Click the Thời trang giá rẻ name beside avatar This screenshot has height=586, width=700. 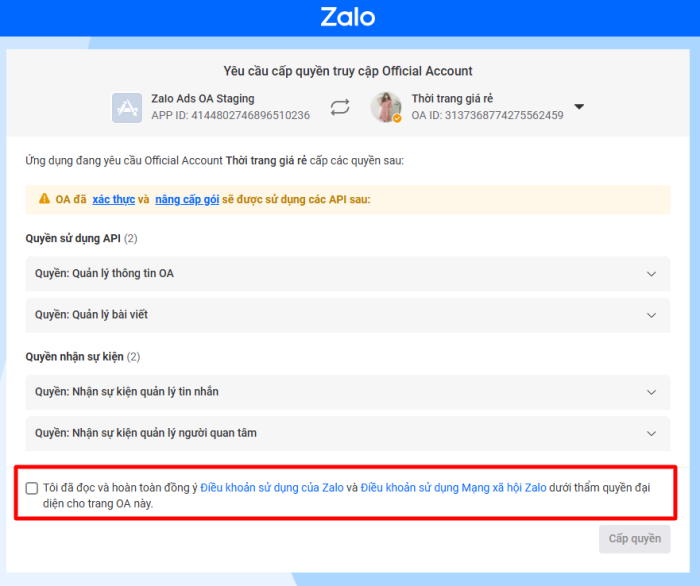(452, 99)
